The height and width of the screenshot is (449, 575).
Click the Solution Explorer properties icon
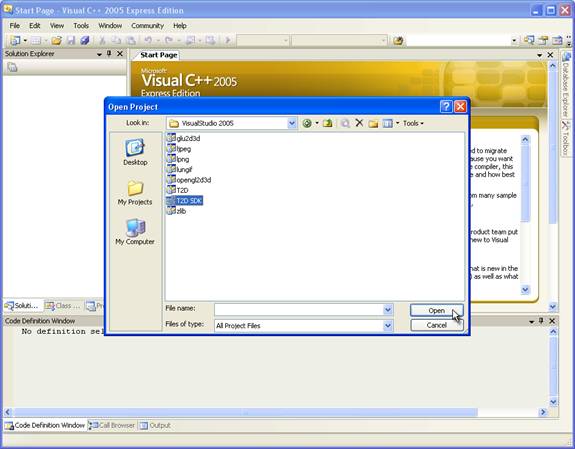click(x=12, y=67)
